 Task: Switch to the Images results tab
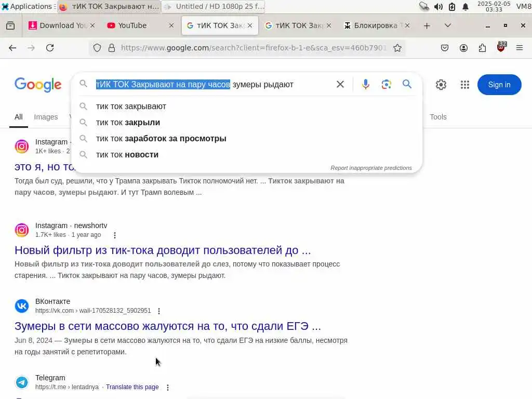[x=46, y=117]
